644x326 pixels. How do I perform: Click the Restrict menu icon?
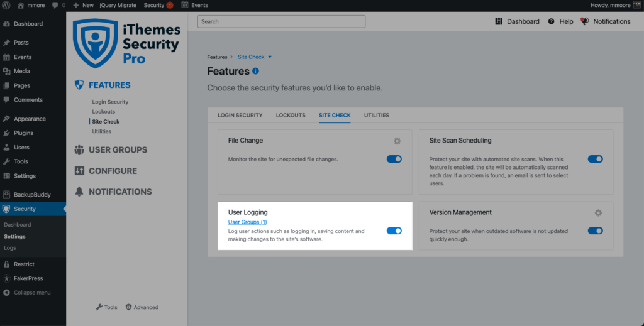tap(6, 264)
